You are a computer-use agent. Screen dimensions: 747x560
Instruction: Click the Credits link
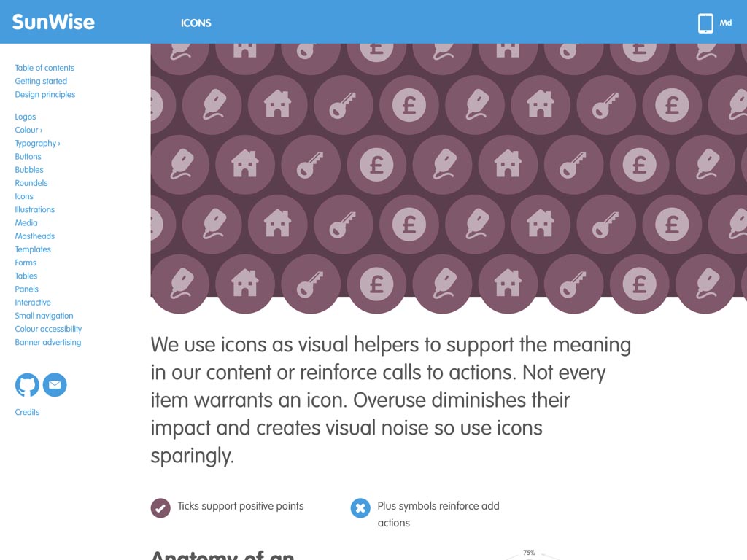click(27, 412)
